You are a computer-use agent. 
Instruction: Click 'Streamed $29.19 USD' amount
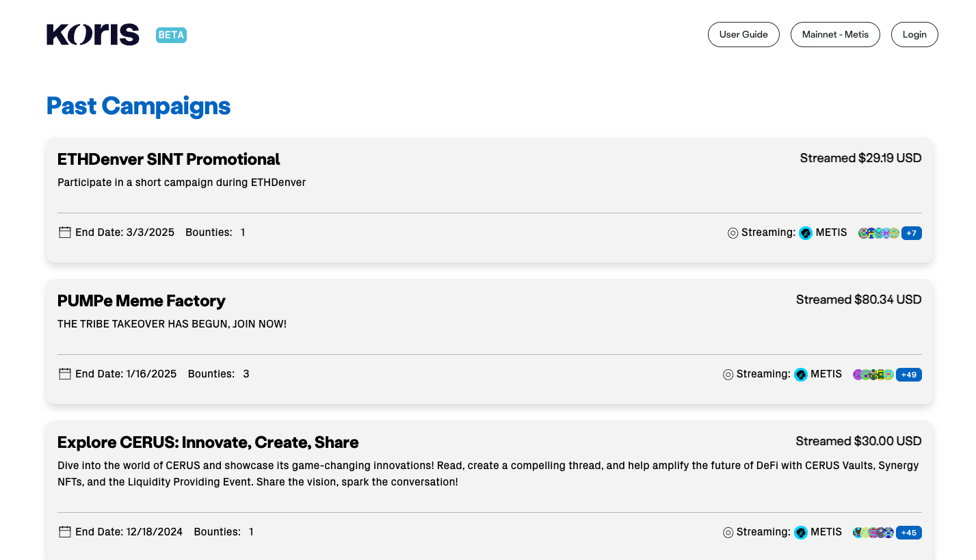[x=861, y=158]
